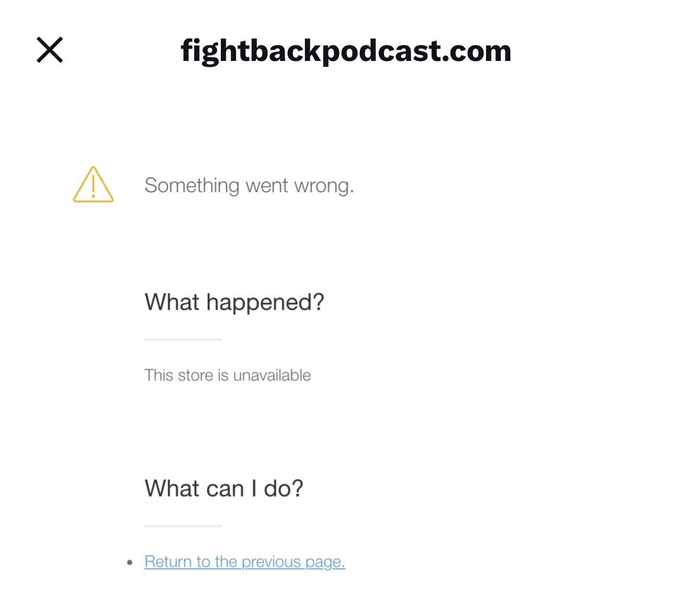The height and width of the screenshot is (616, 692).
Task: Click the bullet point before the return link
Action: click(x=130, y=562)
